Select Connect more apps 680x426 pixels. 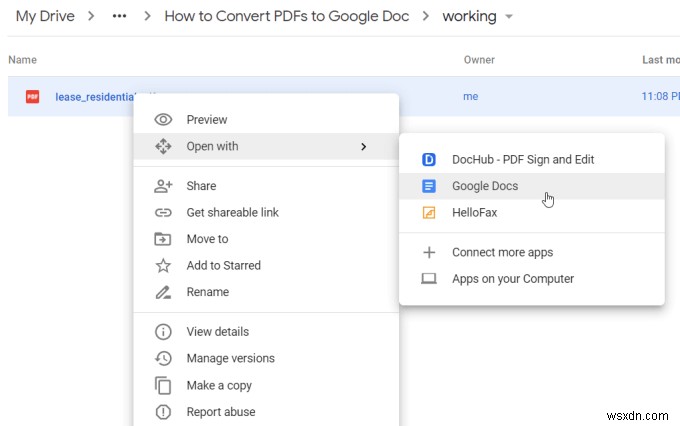tap(532, 252)
